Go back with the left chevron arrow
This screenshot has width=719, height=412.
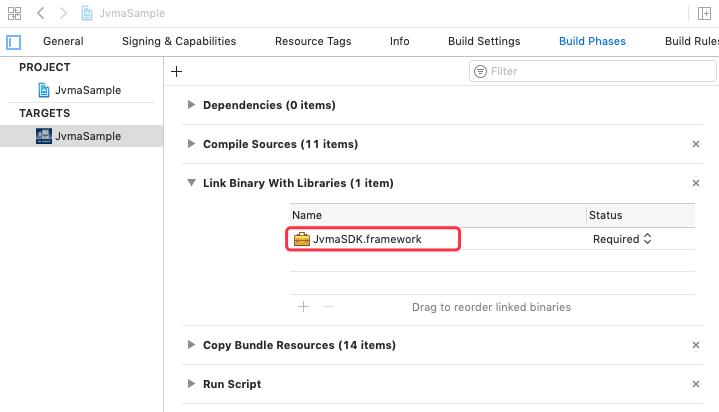point(41,13)
